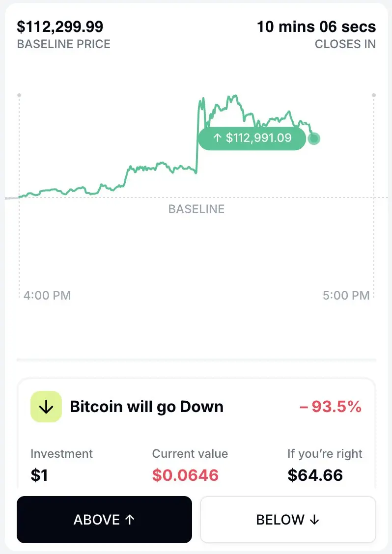Click the $112,299.99 baseline price value

point(60,27)
